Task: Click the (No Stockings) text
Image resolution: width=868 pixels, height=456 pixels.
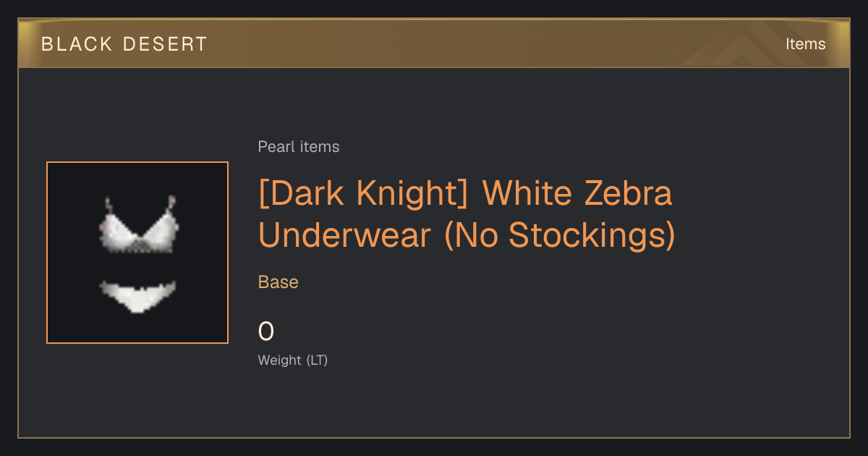Action: [560, 235]
